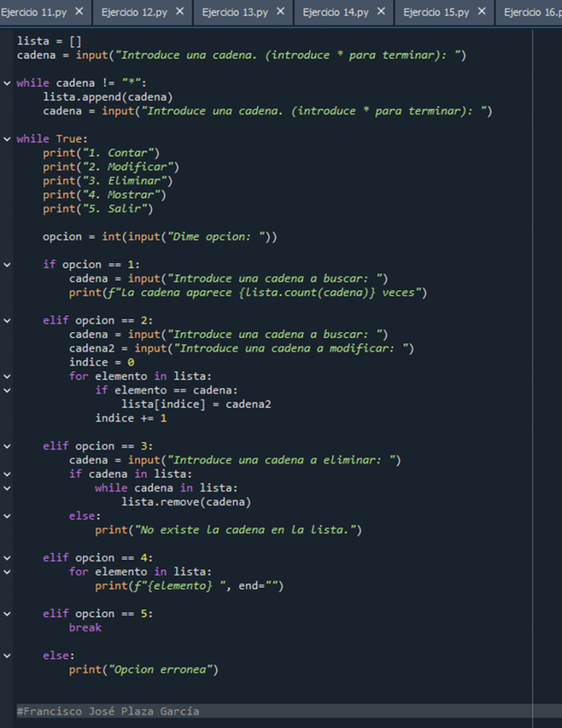Select the Ejercicio 16.py tab
Viewport: 562px width, 728px height.
point(532,12)
